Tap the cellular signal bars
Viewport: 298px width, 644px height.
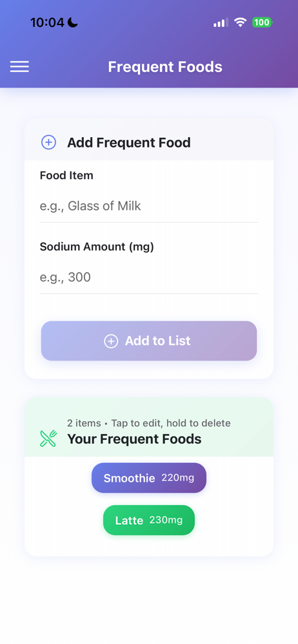pyautogui.click(x=221, y=23)
